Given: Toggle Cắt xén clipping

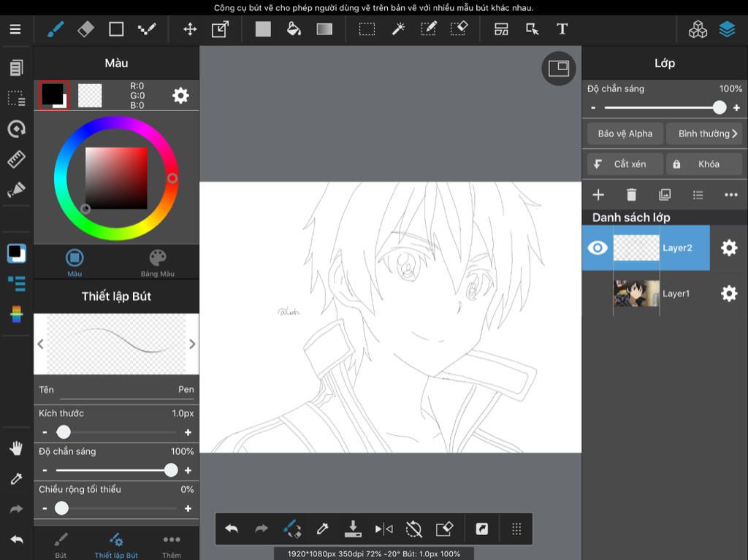Looking at the screenshot, I should (625, 164).
